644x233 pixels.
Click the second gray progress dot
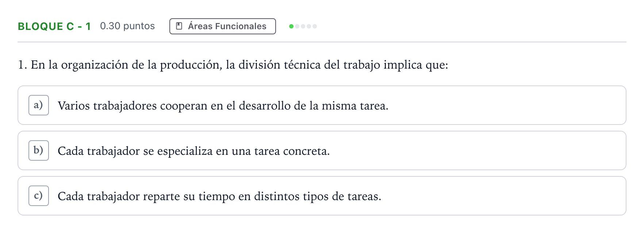297,26
